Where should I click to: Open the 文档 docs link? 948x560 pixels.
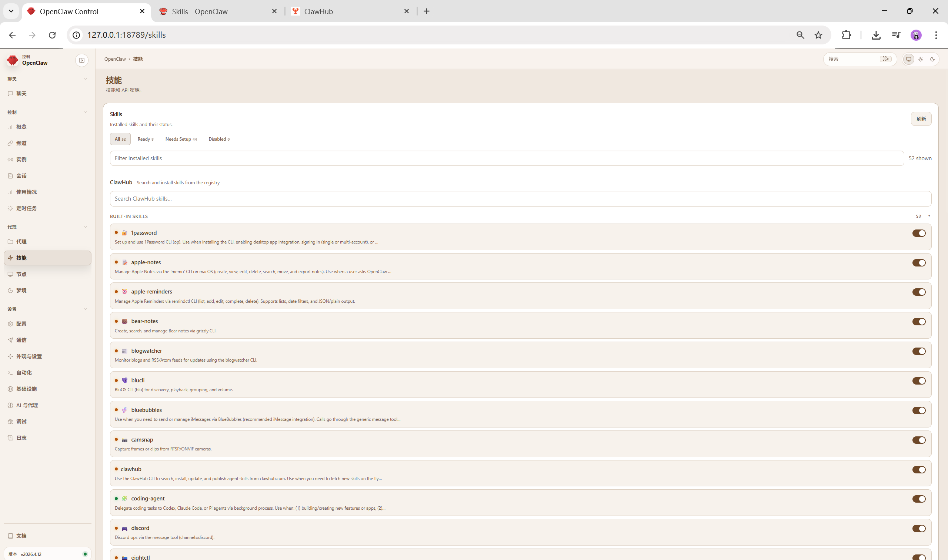click(x=21, y=536)
